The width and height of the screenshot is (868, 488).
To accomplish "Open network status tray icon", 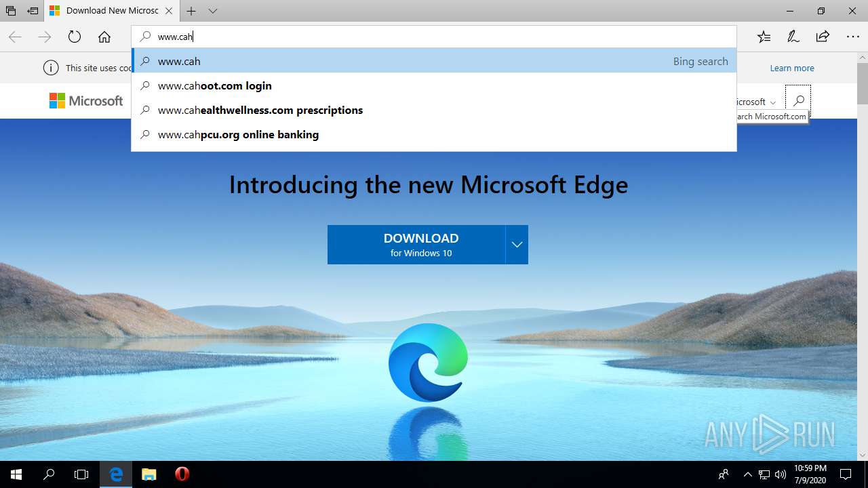I will (764, 474).
